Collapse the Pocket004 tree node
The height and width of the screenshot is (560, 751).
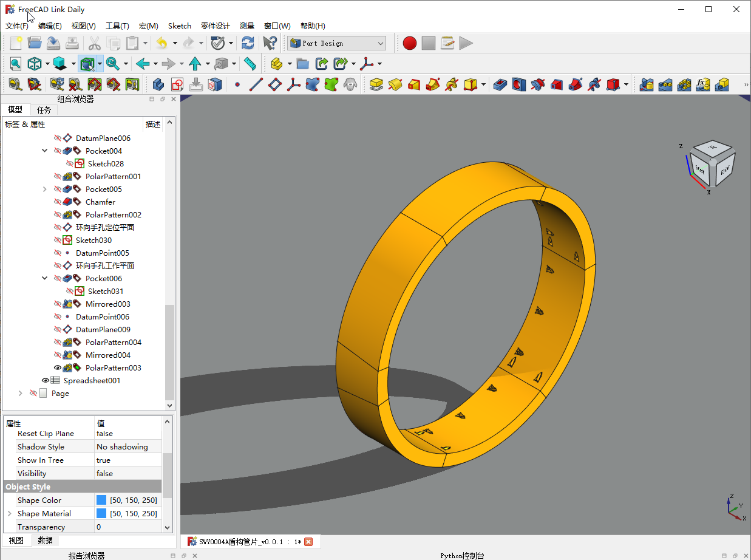click(44, 151)
